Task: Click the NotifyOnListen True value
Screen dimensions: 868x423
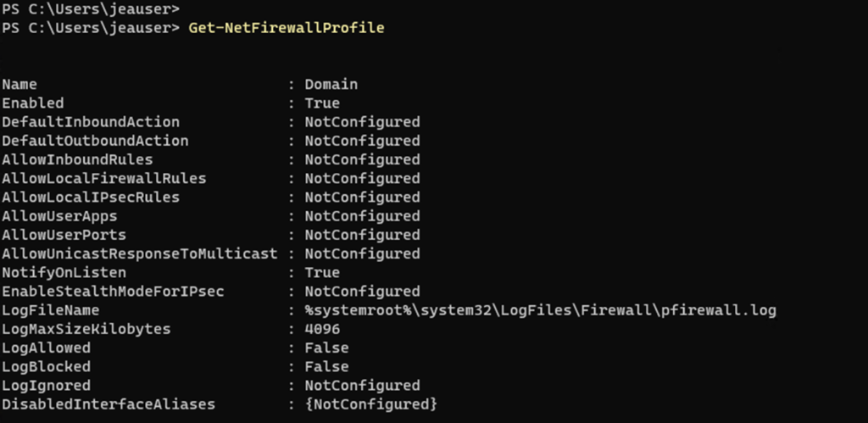Action: (322, 273)
